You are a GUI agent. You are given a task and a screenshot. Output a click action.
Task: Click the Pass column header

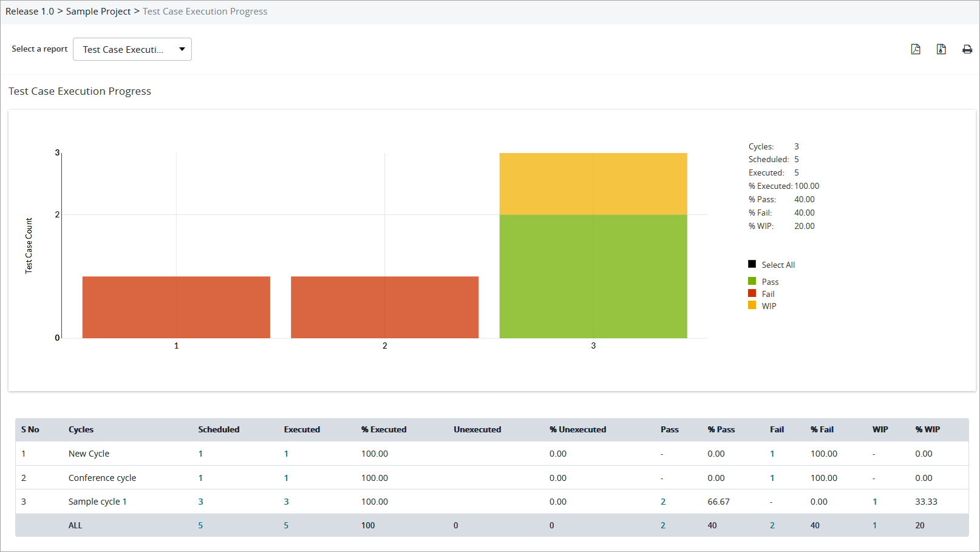pyautogui.click(x=670, y=429)
